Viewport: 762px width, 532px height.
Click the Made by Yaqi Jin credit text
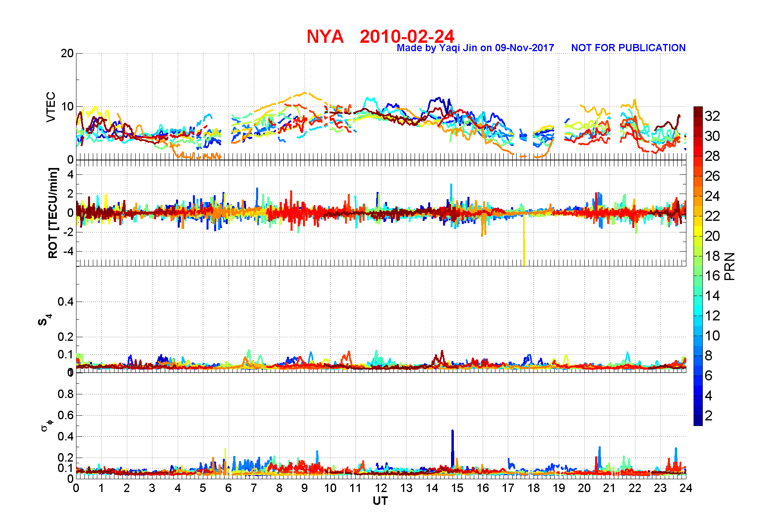point(475,48)
